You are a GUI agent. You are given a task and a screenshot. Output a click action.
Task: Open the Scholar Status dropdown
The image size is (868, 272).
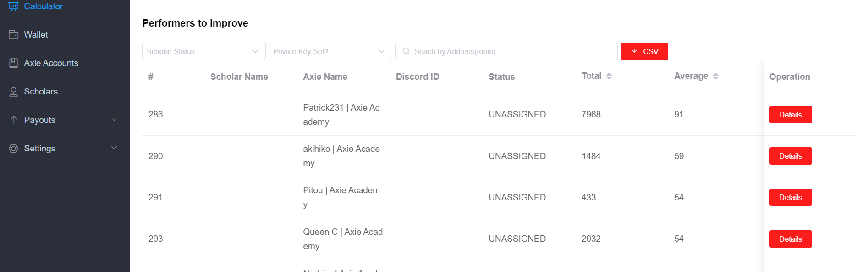[204, 51]
